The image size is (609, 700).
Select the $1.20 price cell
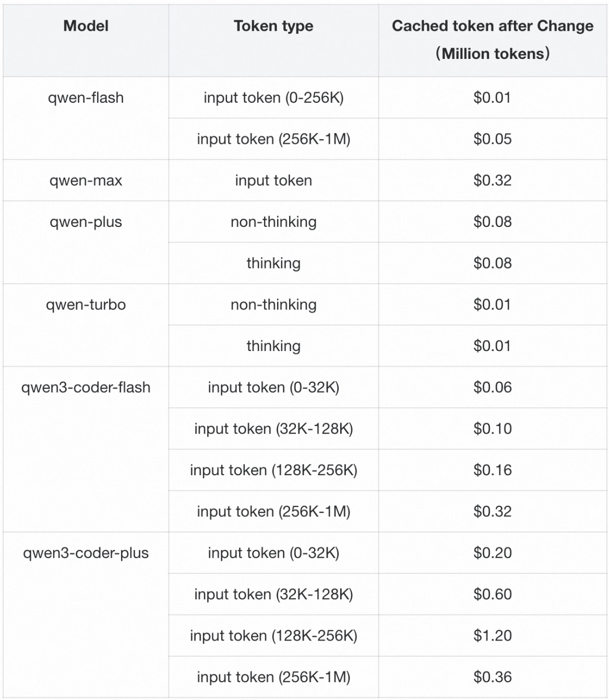point(492,635)
